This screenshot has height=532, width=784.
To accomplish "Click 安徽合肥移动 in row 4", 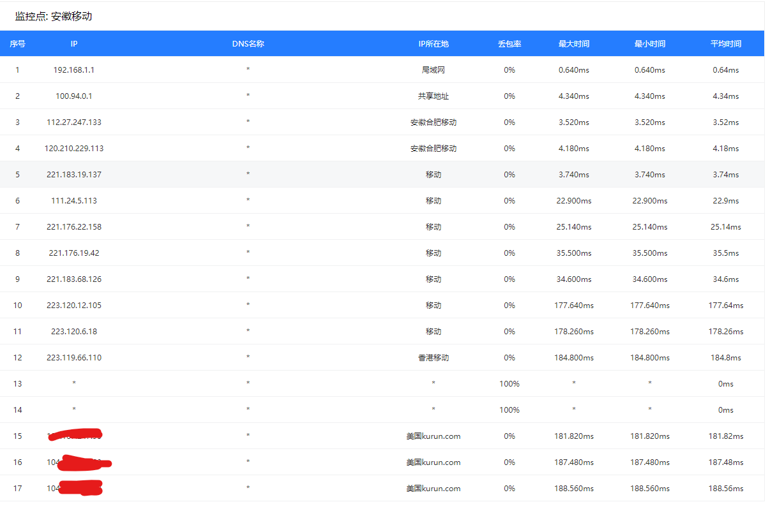I will click(433, 149).
